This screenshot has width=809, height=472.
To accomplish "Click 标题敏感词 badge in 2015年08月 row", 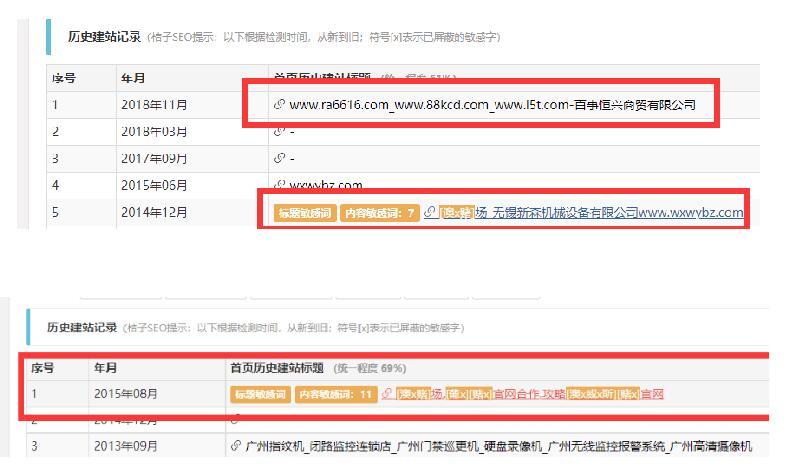I will (x=261, y=395).
